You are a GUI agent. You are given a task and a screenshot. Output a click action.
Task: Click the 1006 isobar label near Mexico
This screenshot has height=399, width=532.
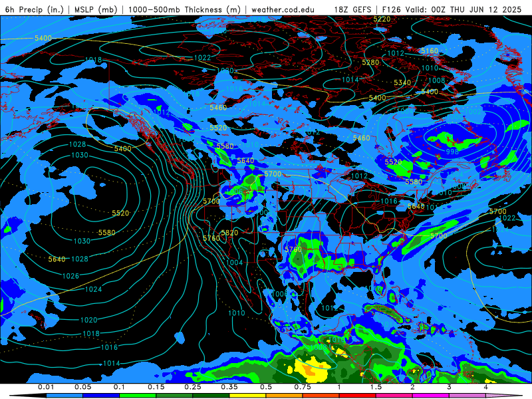click(x=279, y=294)
